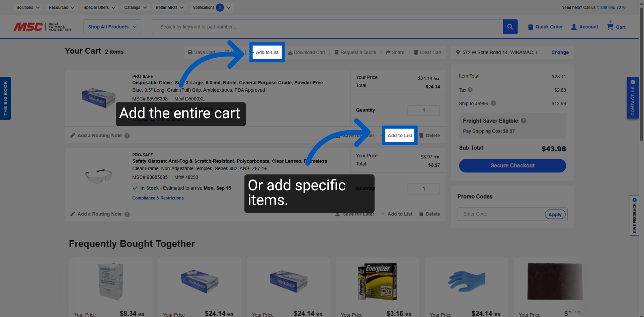Screen dimensions: 644x317
Task: Click the notifications badge showing 3
Action: (x=220, y=8)
